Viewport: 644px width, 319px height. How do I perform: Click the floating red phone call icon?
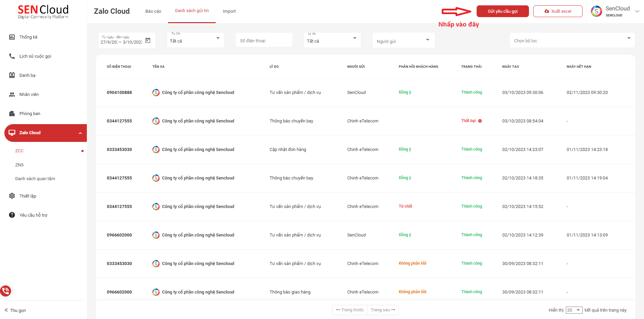coord(6,290)
